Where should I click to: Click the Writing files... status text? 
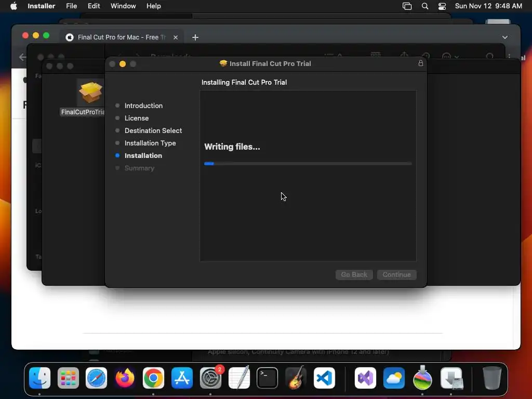tap(232, 147)
